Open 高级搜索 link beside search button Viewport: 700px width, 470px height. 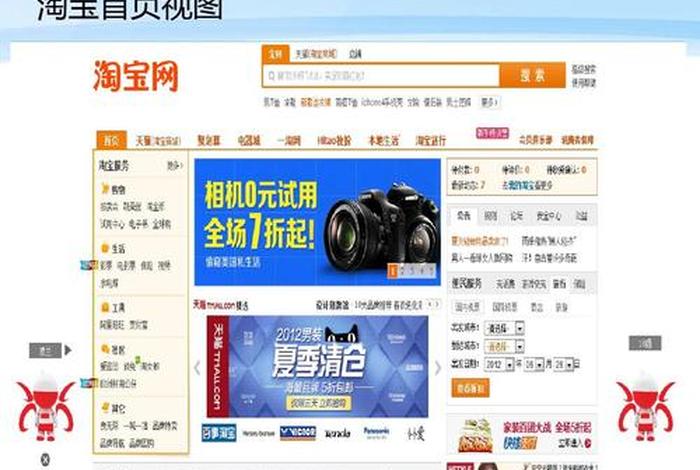coord(584,70)
